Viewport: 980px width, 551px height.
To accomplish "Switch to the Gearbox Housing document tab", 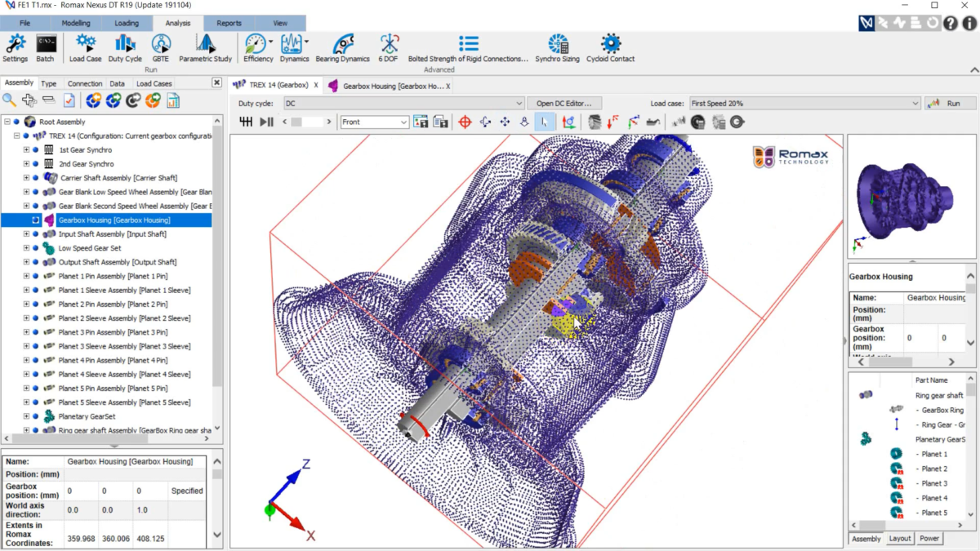I will (389, 85).
